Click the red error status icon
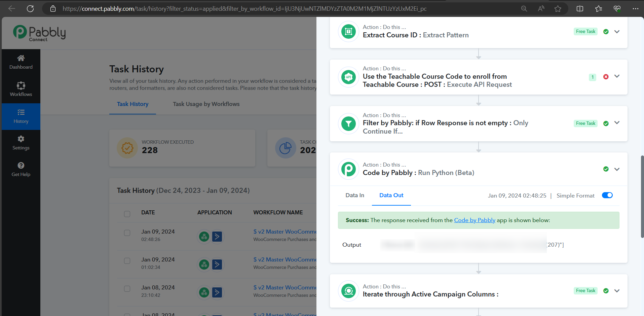 pos(606,77)
